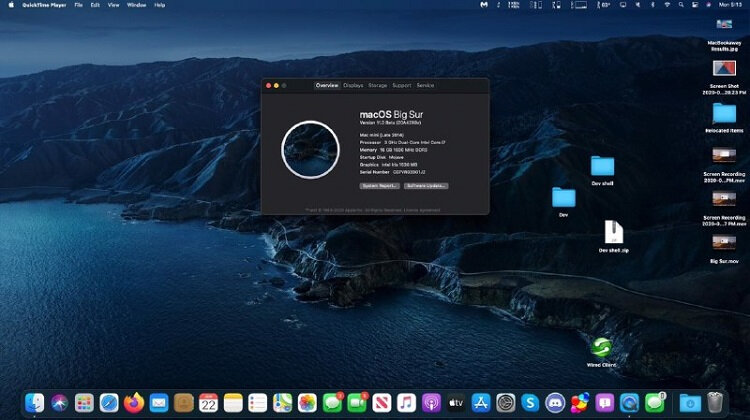Launch Siri from the Dock
This screenshot has height=420, width=750.
59,403
